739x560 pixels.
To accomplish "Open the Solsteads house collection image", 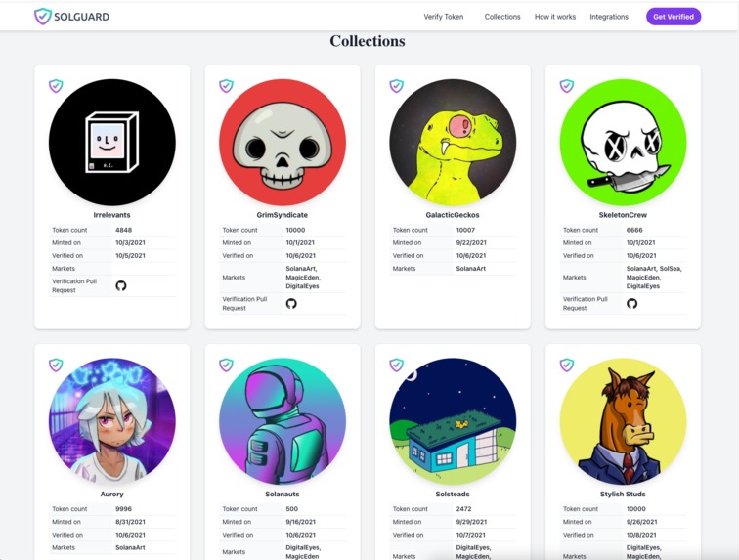I will pyautogui.click(x=453, y=421).
